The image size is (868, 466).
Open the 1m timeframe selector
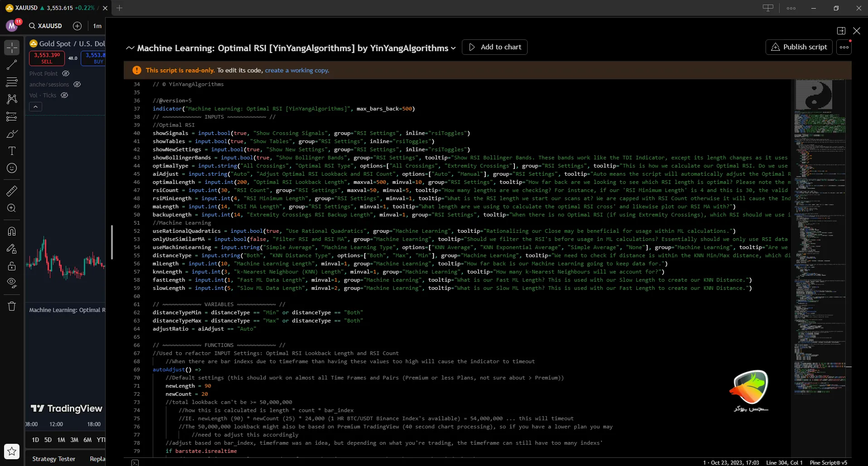click(x=97, y=26)
